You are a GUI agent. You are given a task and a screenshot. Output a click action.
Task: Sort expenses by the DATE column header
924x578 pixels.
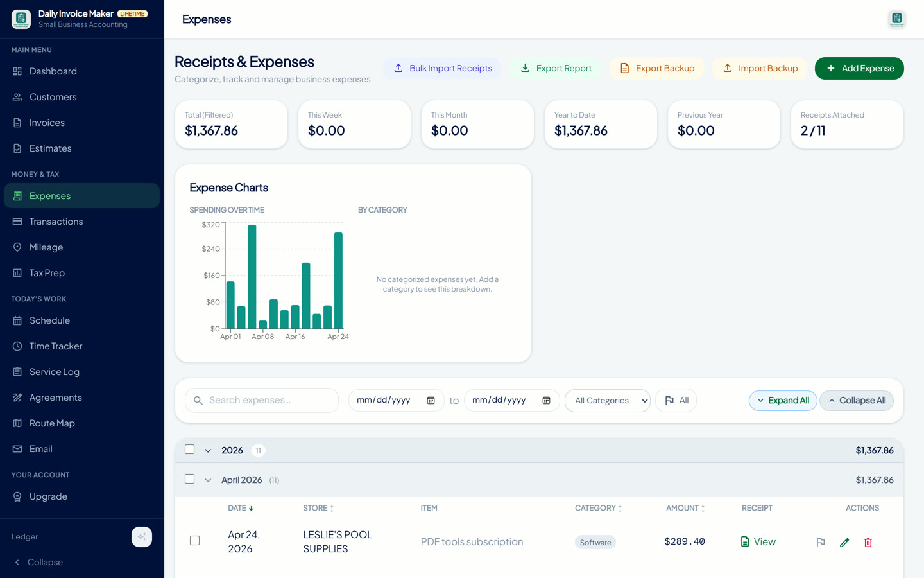[241, 508]
